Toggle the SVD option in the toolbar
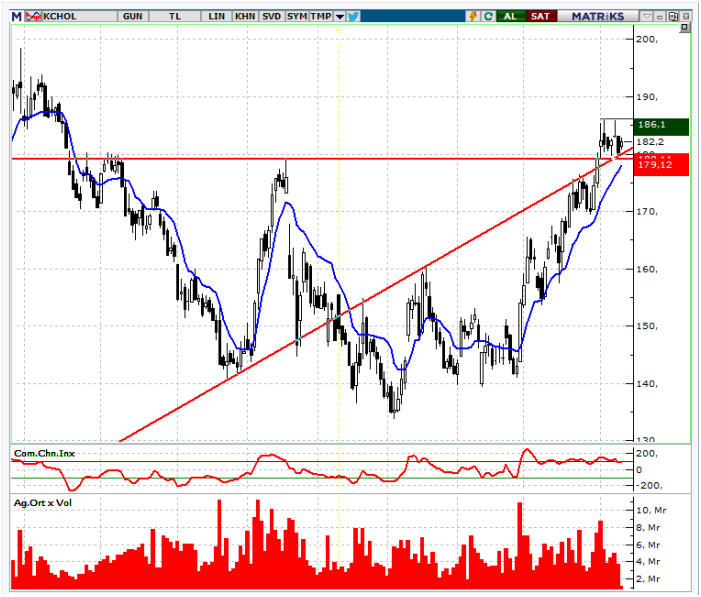Screen dimensions: 701x597 pyautogui.click(x=271, y=16)
